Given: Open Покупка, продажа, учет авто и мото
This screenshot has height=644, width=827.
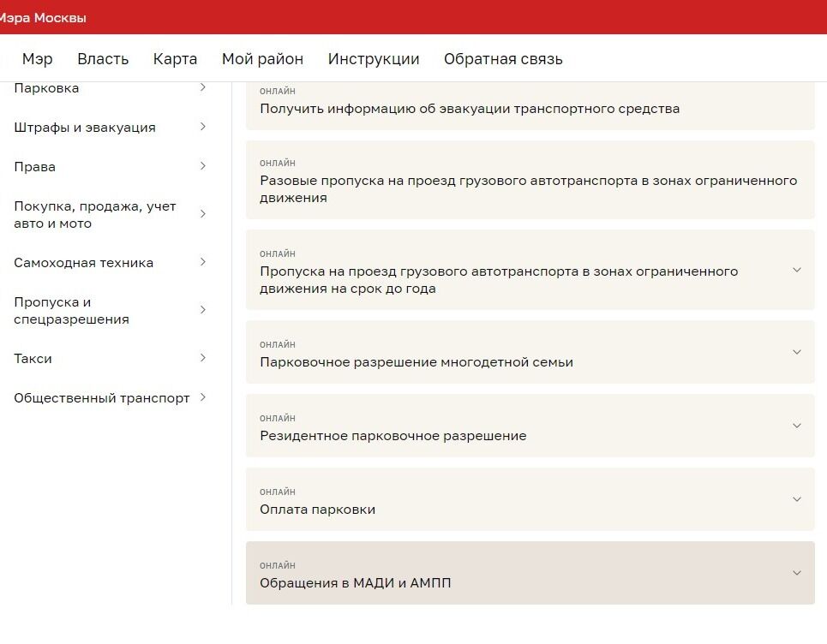Looking at the screenshot, I should tap(95, 214).
